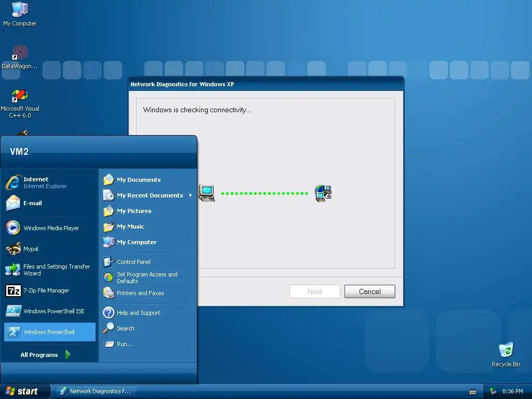
Task: Click the 'Windows is checking connectivity...' text
Action: click(197, 110)
